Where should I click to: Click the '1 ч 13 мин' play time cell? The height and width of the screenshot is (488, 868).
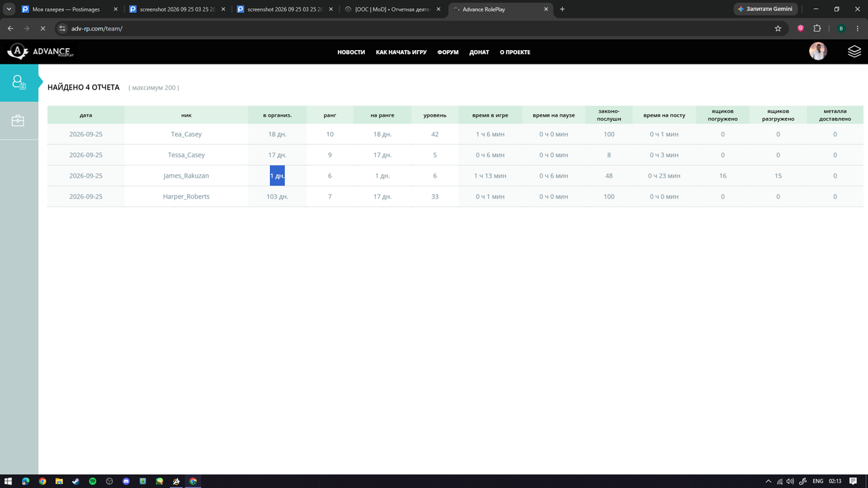pos(490,176)
